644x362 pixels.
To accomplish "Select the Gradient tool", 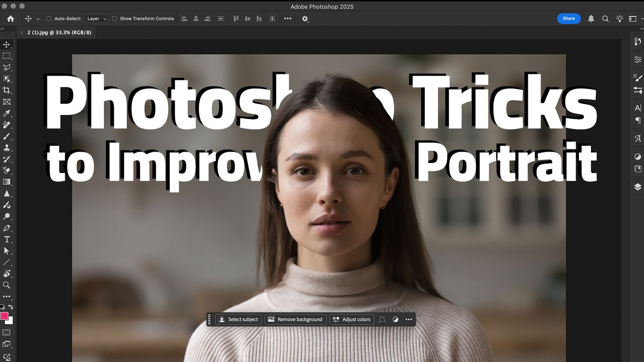I will click(x=6, y=182).
